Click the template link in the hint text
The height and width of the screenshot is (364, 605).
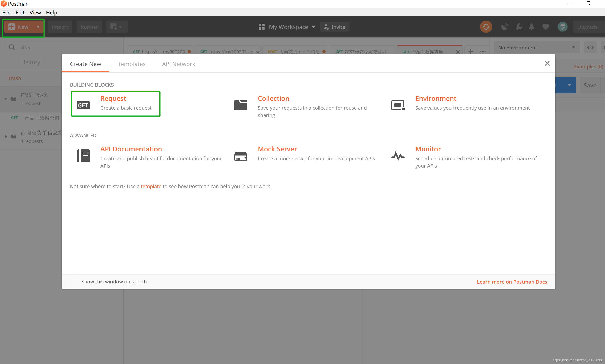coord(151,186)
